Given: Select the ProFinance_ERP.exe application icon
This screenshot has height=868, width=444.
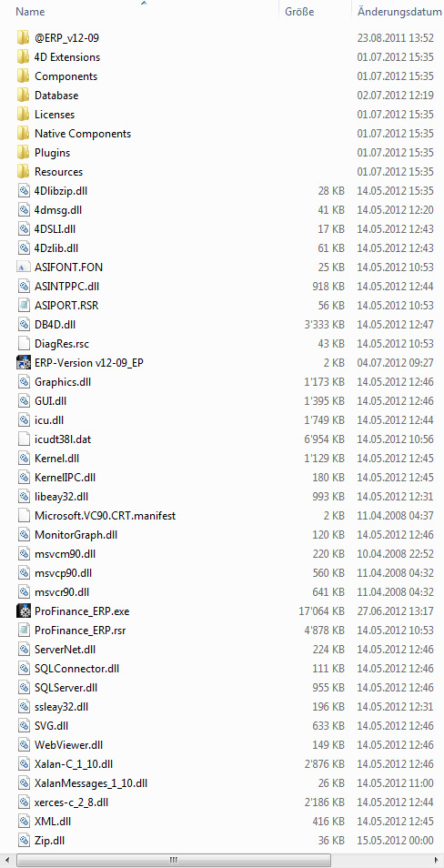Looking at the screenshot, I should [x=24, y=611].
